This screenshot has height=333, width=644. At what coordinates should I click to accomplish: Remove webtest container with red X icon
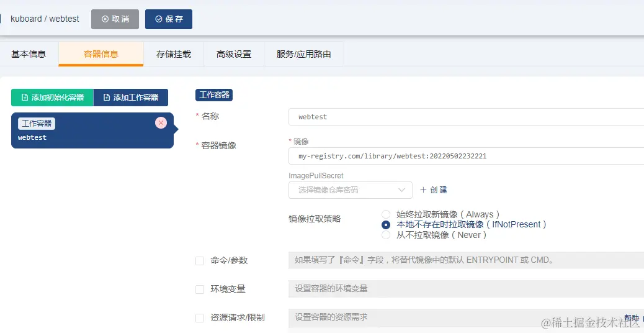click(x=161, y=122)
